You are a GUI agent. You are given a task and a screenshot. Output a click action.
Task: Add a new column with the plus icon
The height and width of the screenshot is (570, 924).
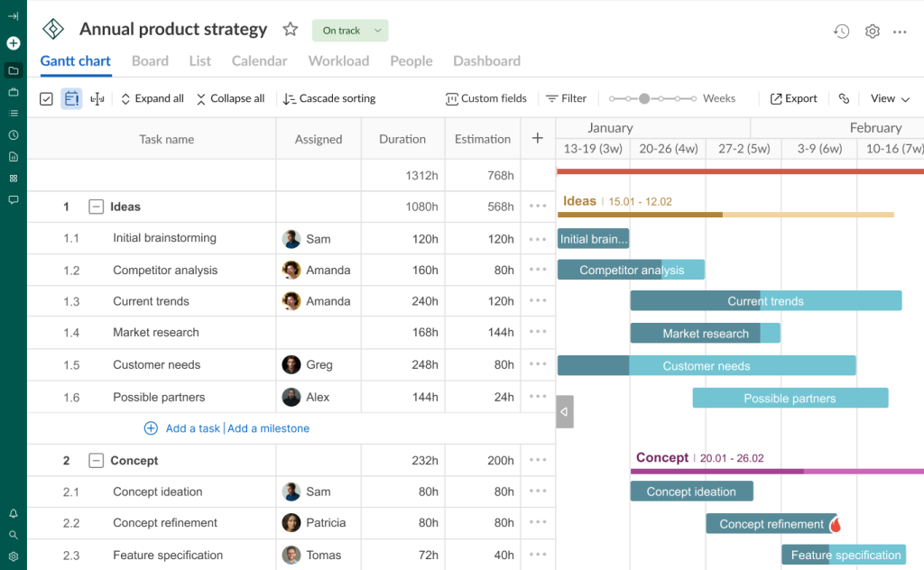click(538, 138)
